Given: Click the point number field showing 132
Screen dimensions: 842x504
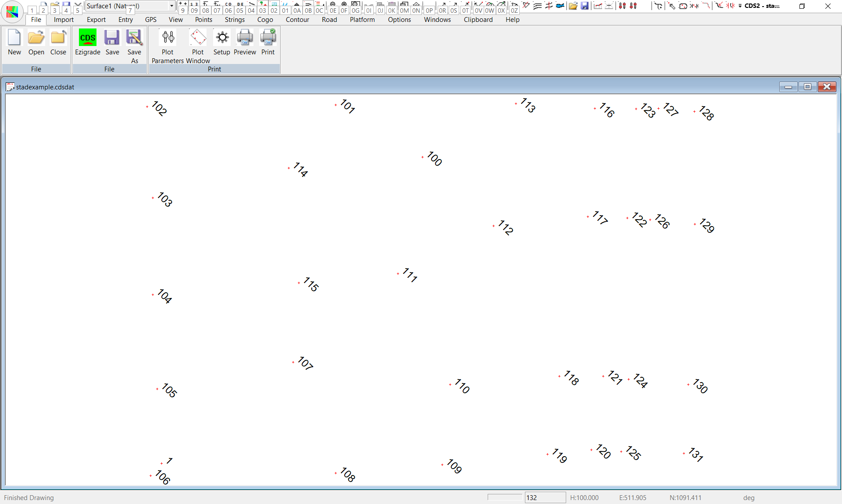Looking at the screenshot, I should (545, 497).
